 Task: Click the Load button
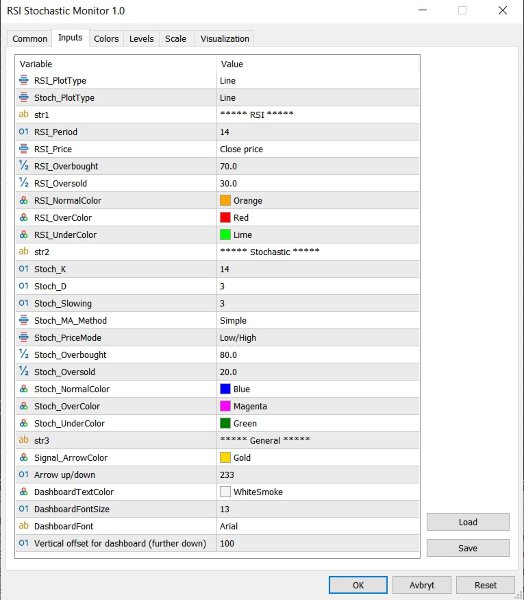click(468, 522)
